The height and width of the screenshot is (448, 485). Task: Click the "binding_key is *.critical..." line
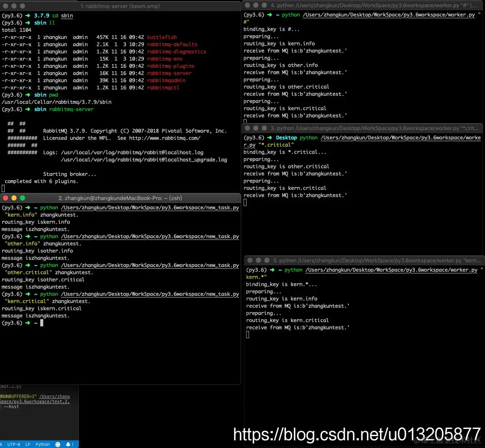[285, 152]
